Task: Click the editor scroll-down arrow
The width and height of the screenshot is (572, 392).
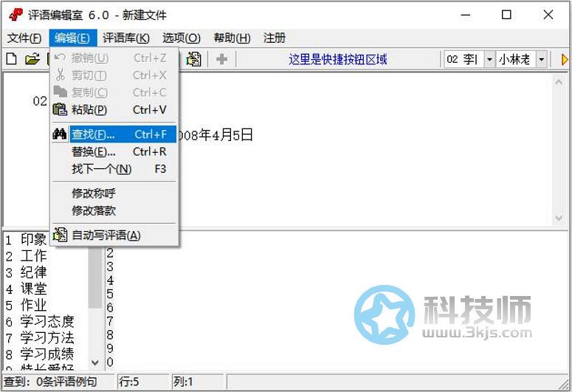Action: click(x=559, y=218)
